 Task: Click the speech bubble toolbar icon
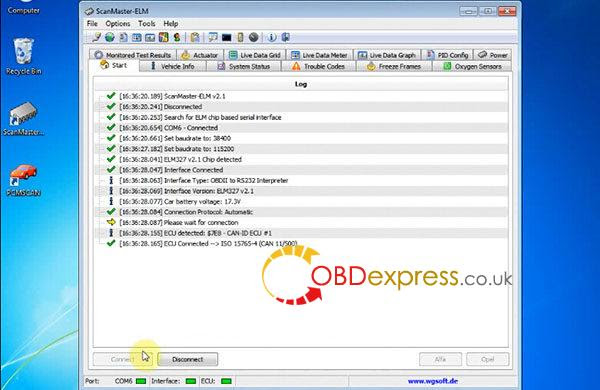(213, 37)
